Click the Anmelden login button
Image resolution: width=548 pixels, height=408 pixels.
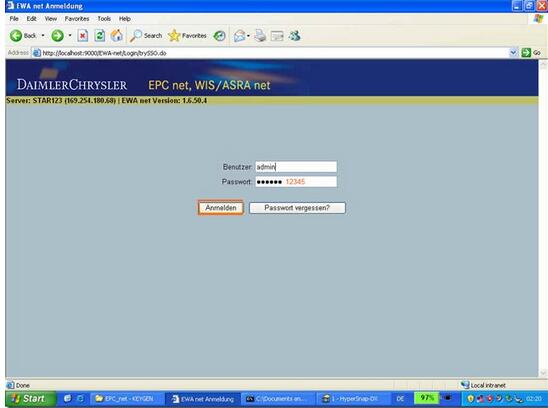[x=221, y=208]
